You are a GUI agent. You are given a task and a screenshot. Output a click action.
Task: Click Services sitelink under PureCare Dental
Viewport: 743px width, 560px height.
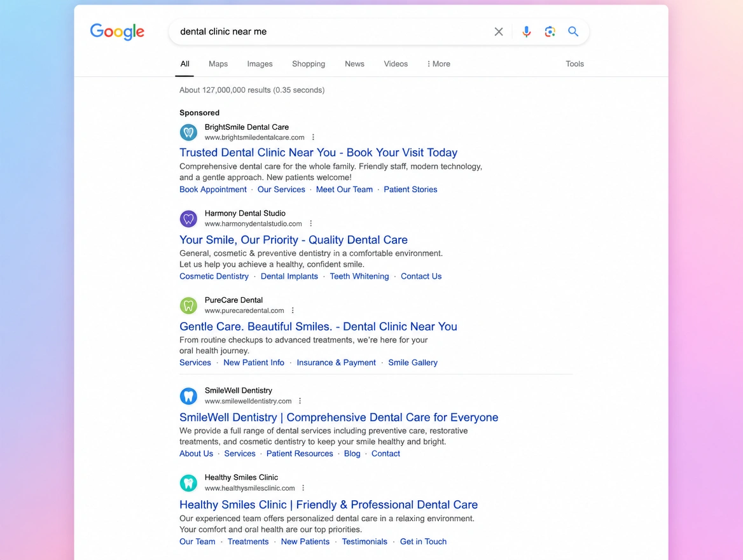pos(195,363)
